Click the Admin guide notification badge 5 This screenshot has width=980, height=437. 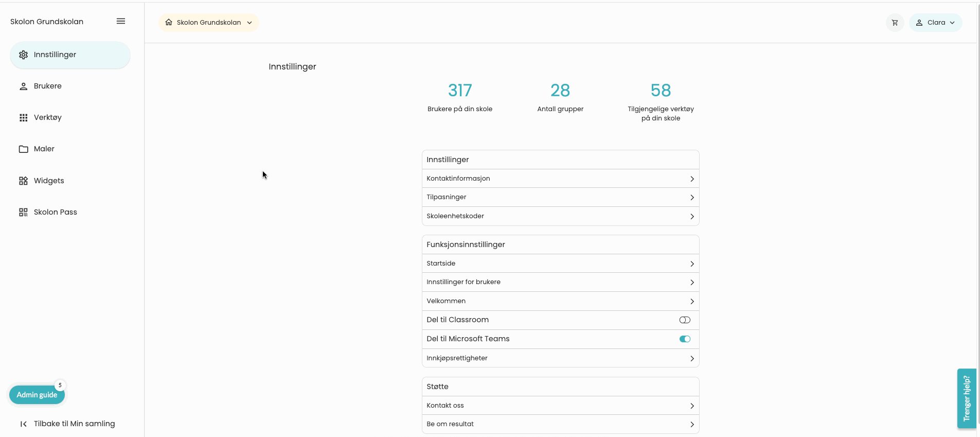click(x=60, y=386)
